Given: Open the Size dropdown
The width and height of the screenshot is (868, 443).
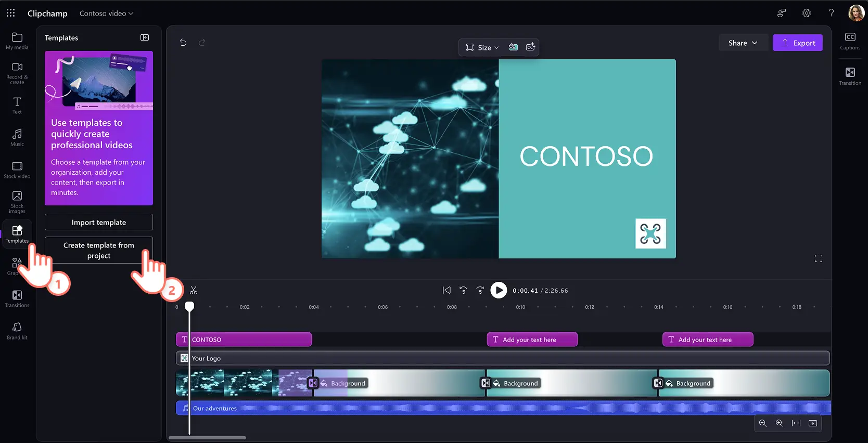Looking at the screenshot, I should 482,47.
